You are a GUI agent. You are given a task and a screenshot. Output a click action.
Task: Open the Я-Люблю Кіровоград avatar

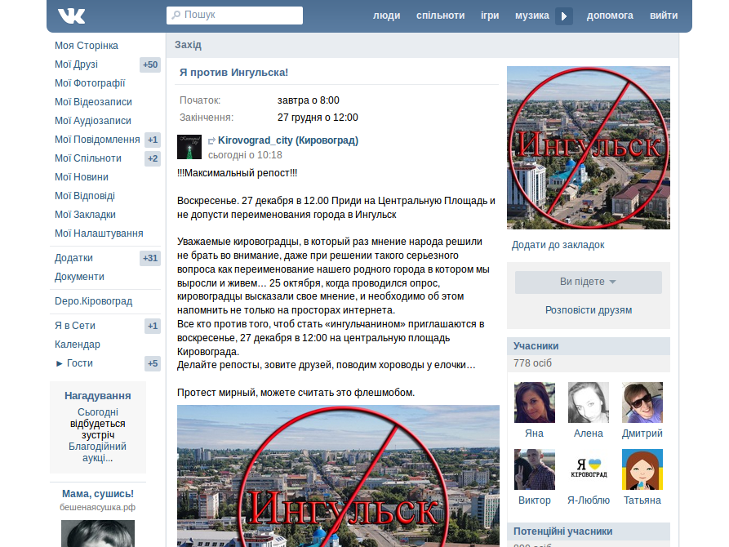(x=588, y=469)
